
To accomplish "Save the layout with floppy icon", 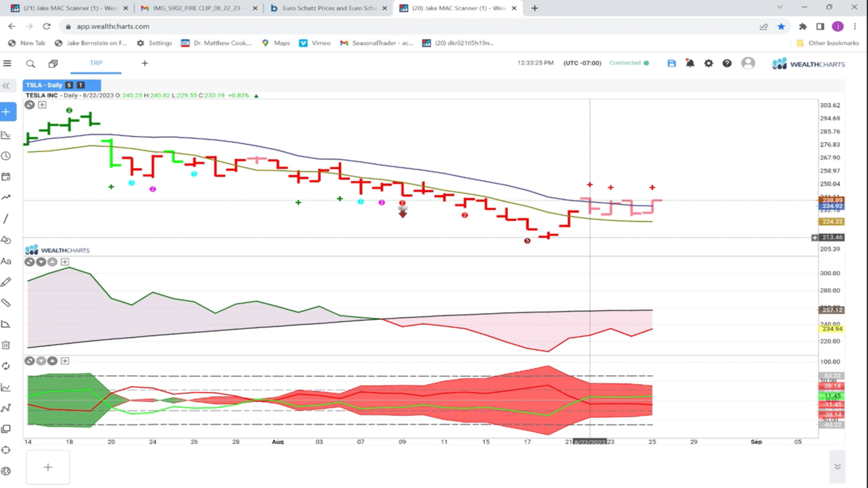I will click(671, 63).
